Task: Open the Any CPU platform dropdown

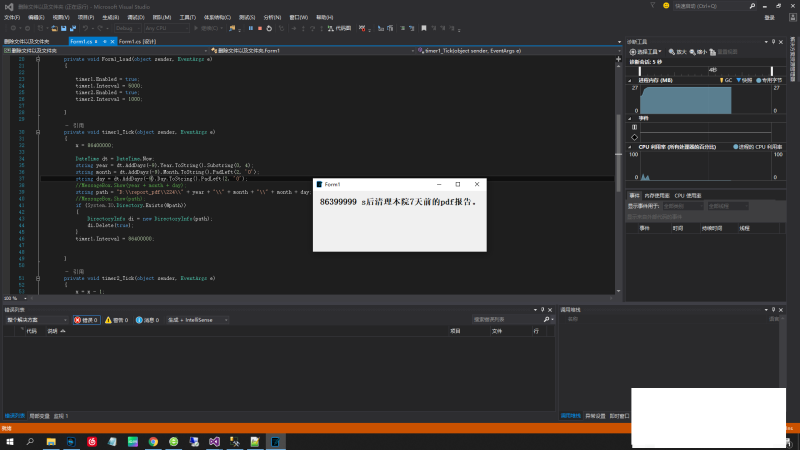Action: click(166, 29)
